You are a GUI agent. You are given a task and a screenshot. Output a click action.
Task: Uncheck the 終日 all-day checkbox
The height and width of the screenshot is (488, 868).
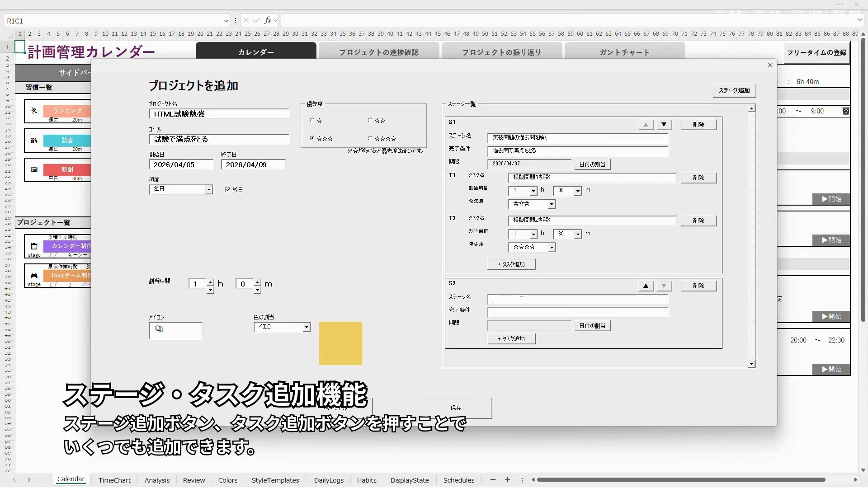pyautogui.click(x=228, y=189)
